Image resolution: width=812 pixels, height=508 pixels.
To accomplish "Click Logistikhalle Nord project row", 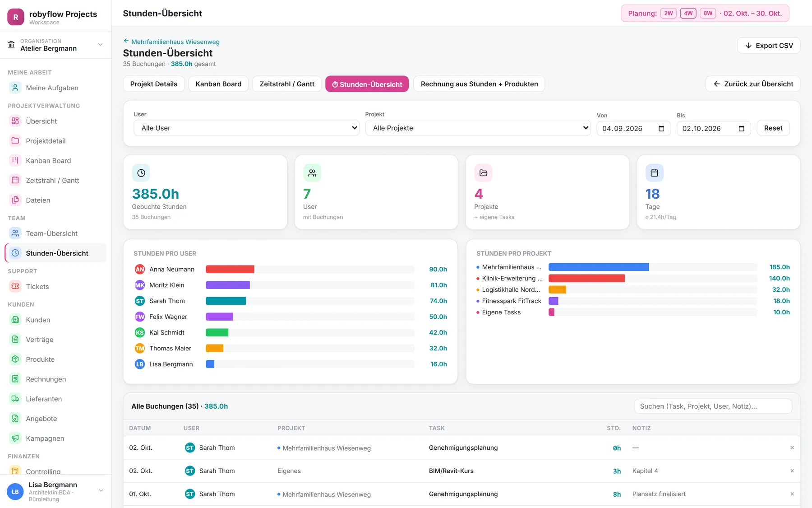I will 633,289.
